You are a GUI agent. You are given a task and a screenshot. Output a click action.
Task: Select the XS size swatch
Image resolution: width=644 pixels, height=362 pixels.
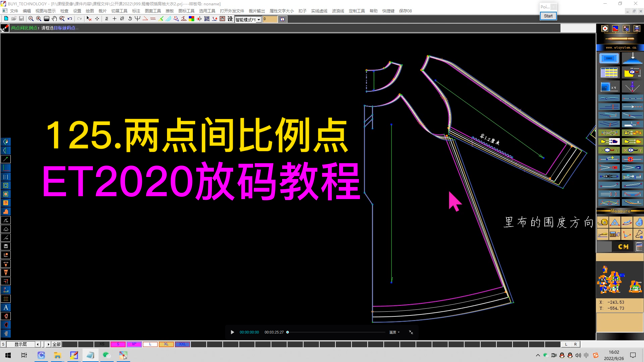click(102, 344)
